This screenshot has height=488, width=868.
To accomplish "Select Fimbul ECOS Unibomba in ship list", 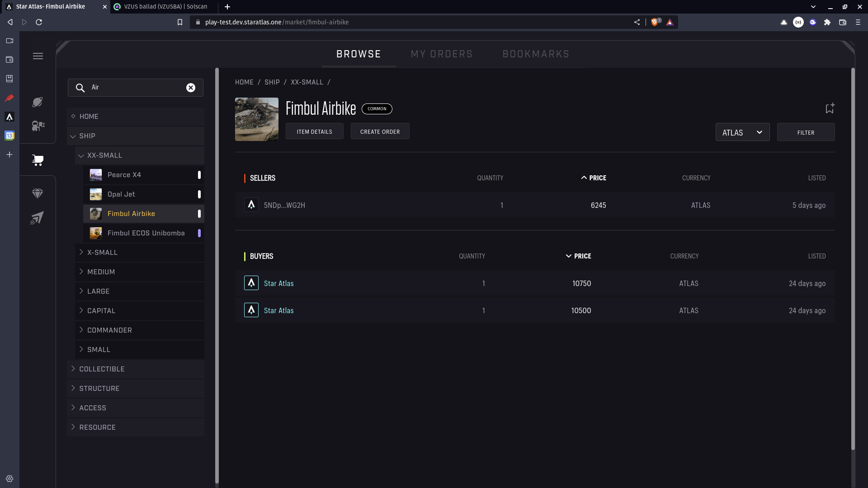I will pyautogui.click(x=144, y=233).
